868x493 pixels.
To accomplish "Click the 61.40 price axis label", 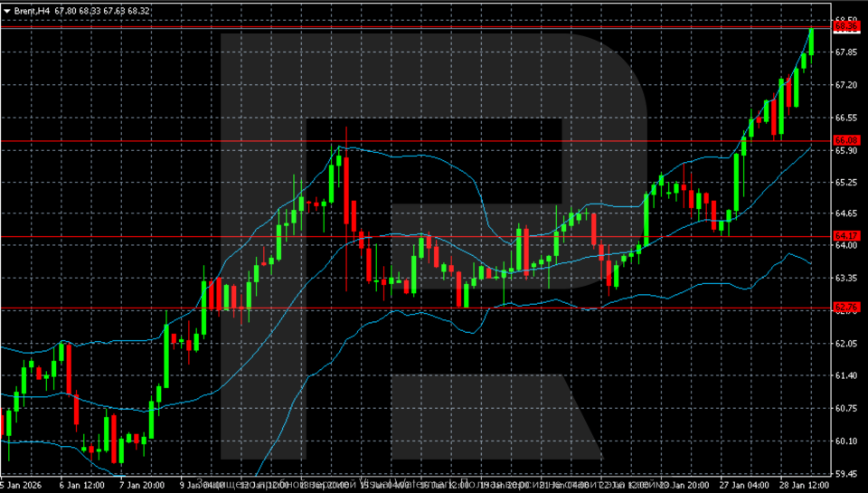I will (846, 375).
